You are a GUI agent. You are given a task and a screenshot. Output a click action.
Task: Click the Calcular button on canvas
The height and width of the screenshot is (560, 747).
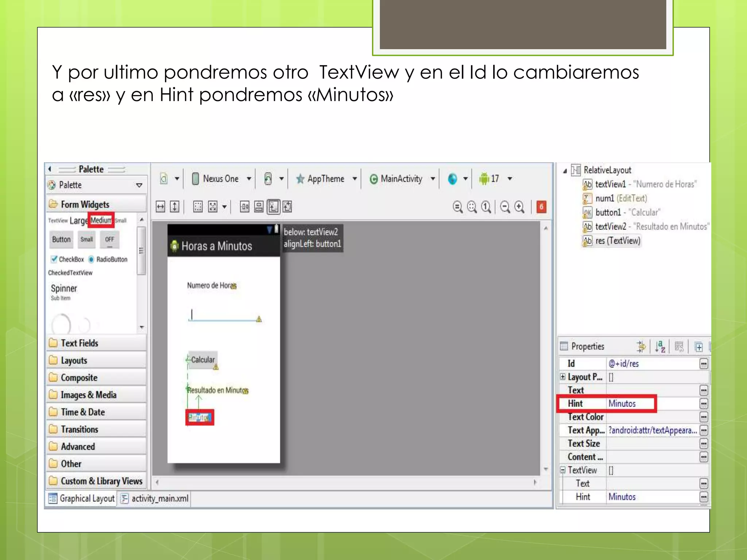point(203,360)
